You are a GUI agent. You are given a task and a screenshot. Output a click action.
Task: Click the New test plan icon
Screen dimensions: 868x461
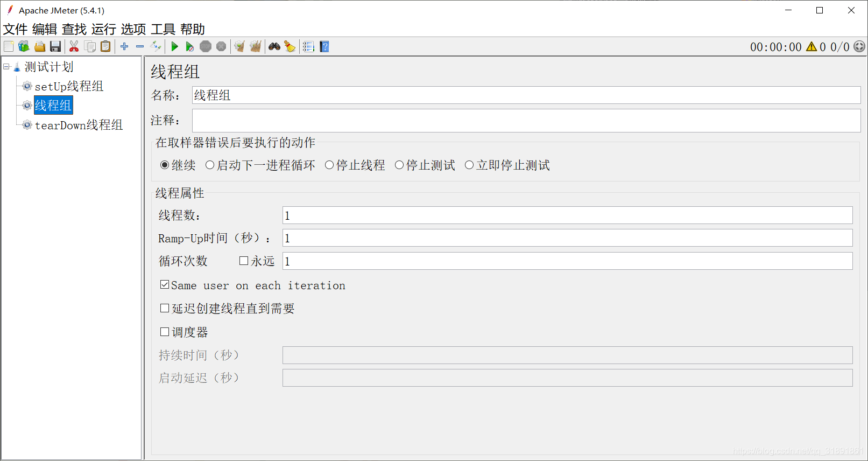tap(9, 47)
